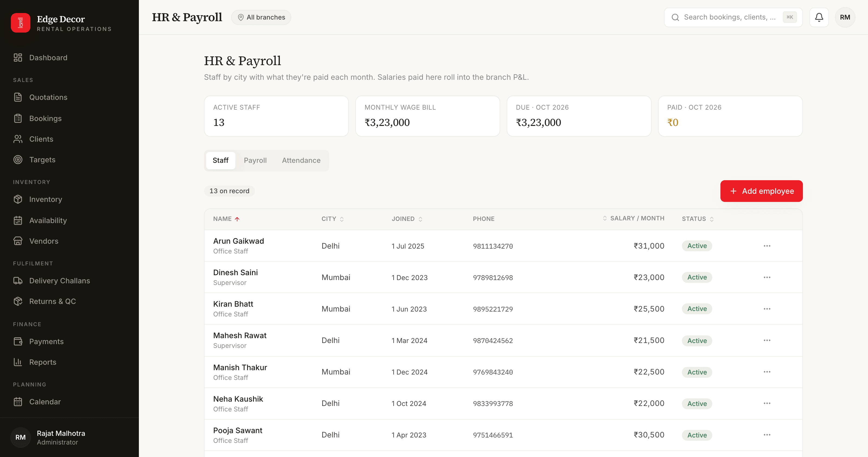Image resolution: width=868 pixels, height=457 pixels.
Task: Sort by Salary / Month column
Action: [633, 218]
